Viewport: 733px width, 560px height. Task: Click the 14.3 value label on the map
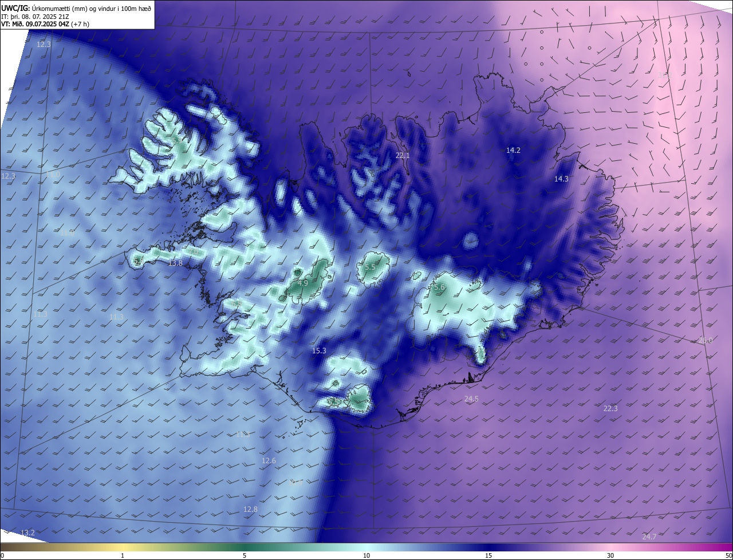pos(561,179)
